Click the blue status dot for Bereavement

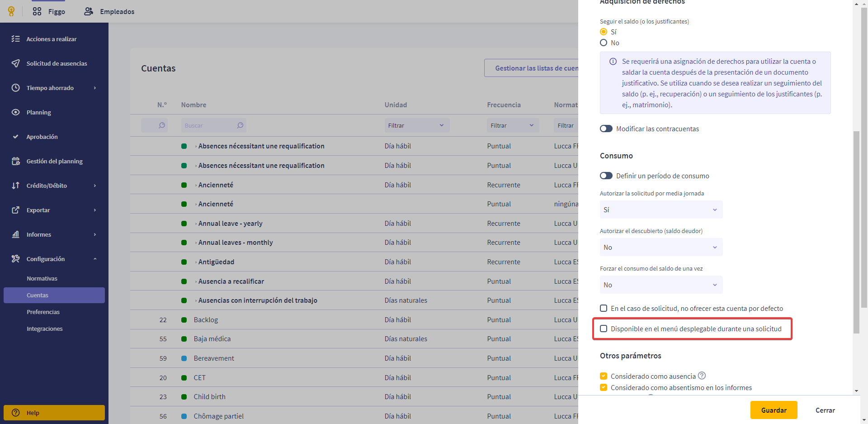tap(184, 358)
